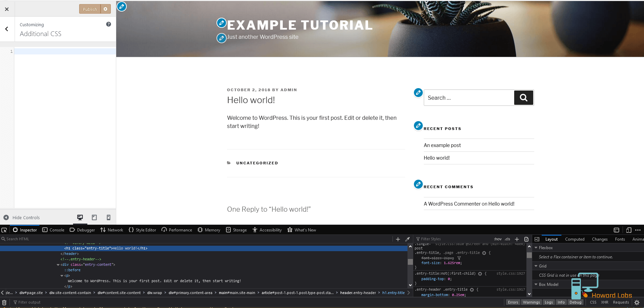Open the Publish settings gear icon
The height and width of the screenshot is (308, 644).
point(106,9)
